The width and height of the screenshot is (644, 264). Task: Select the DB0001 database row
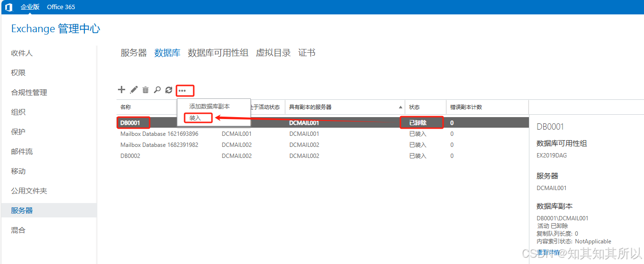click(x=322, y=123)
